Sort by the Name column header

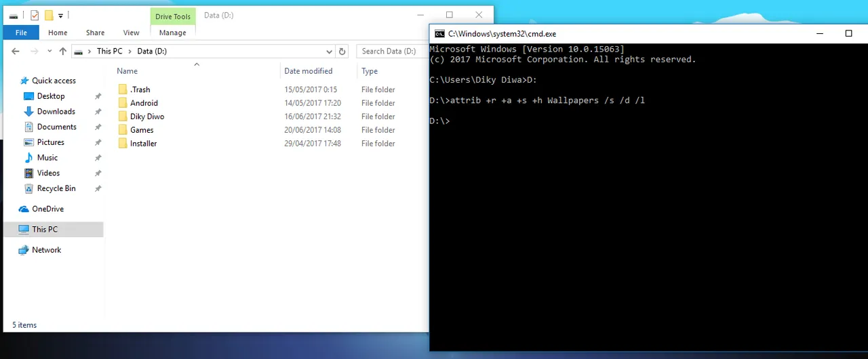(x=127, y=71)
